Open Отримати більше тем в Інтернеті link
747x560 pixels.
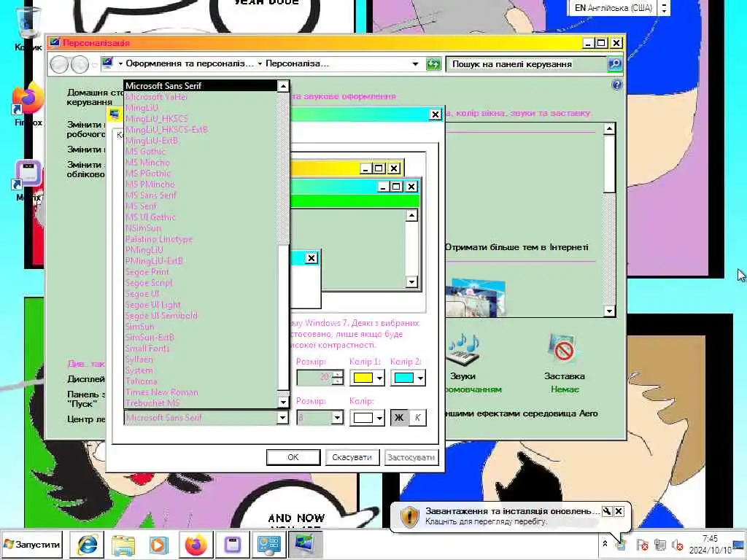point(516,247)
